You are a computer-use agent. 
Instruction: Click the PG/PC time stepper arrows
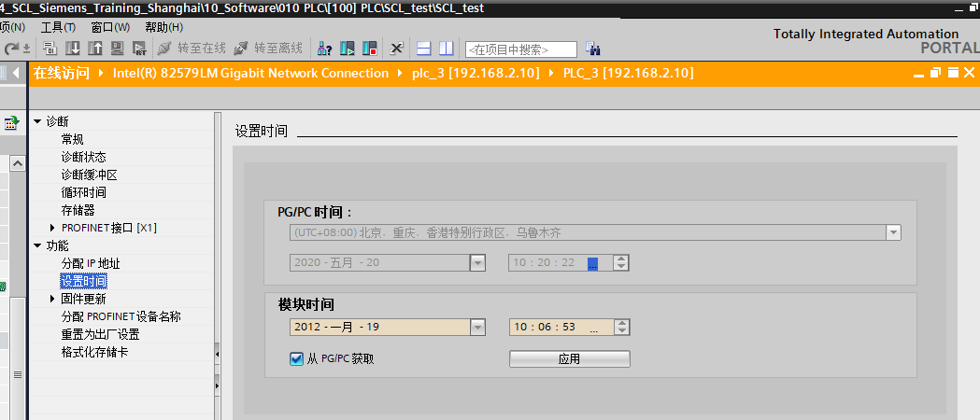pyautogui.click(x=620, y=263)
